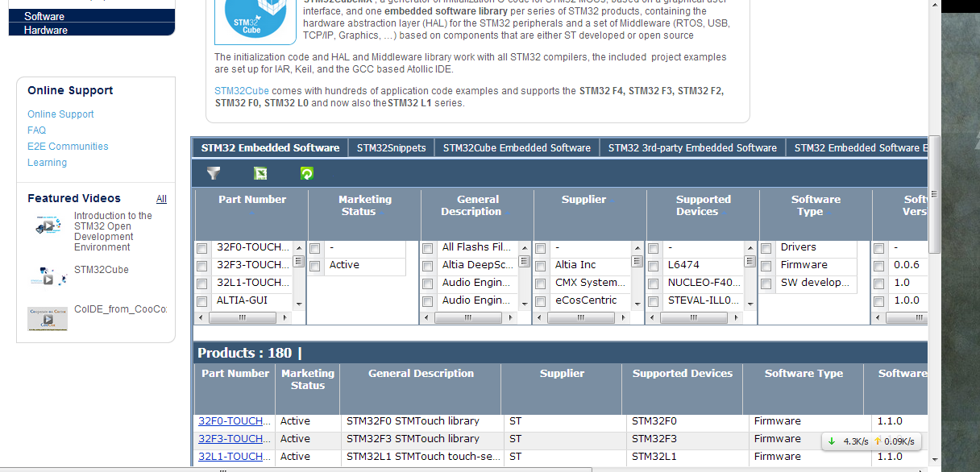Viewport: 980px width, 472px height.
Task: Select the Software item in left menu
Action: [x=92, y=16]
